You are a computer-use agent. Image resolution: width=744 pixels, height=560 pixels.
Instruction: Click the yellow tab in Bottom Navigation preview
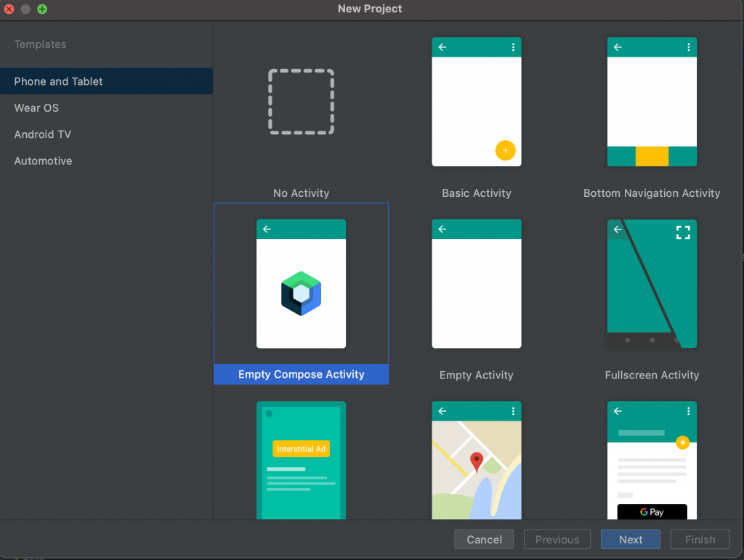coord(652,156)
